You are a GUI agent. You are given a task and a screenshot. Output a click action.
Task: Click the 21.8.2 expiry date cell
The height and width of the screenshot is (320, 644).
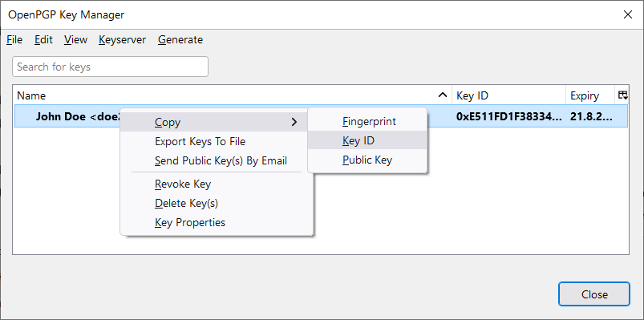point(591,116)
